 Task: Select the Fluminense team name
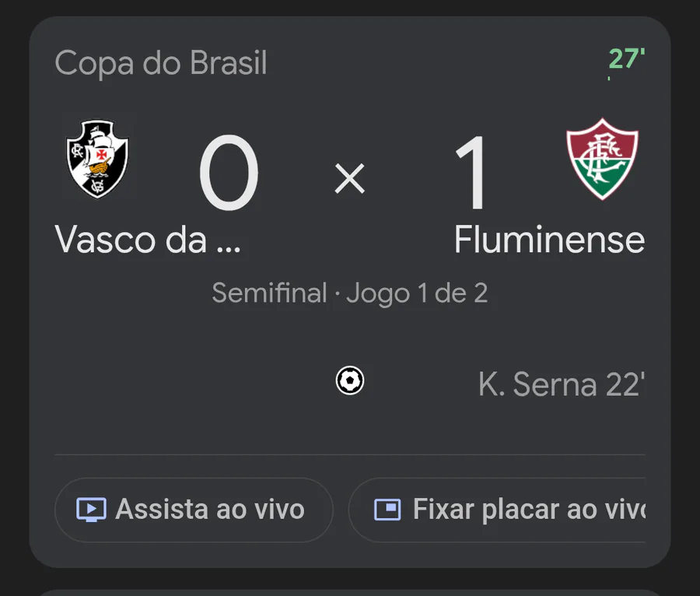click(549, 240)
